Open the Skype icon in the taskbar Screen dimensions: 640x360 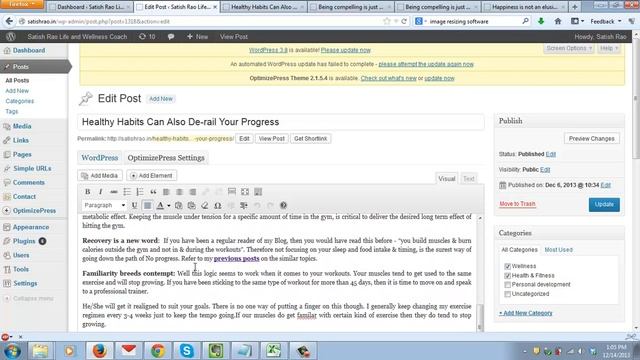187,351
